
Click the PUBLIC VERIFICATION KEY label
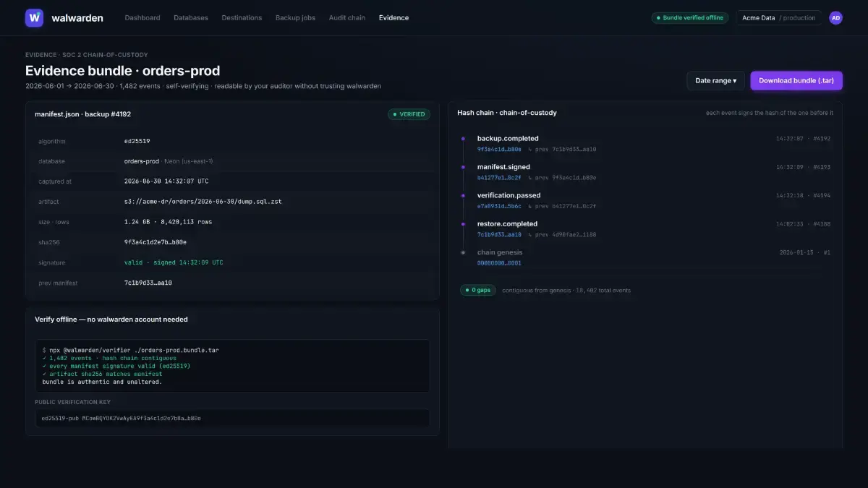point(73,402)
